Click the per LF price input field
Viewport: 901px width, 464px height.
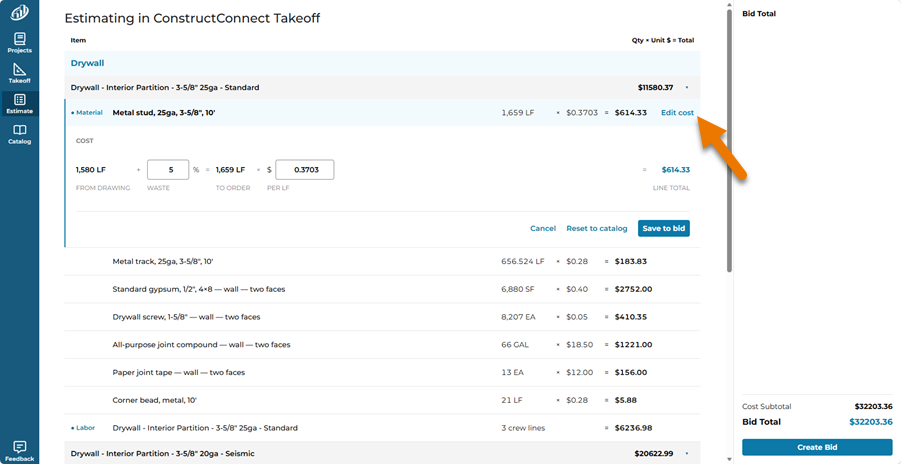[305, 170]
